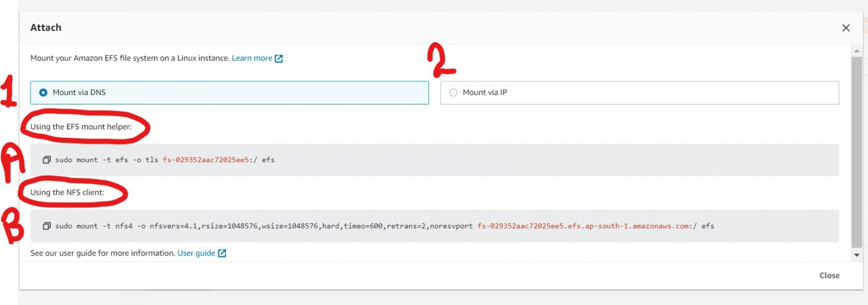Click the scrollbar down arrow

pos(857,255)
